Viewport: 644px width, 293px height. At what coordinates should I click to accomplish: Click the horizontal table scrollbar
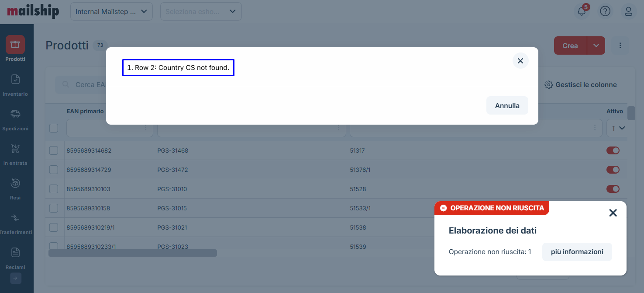(132, 253)
